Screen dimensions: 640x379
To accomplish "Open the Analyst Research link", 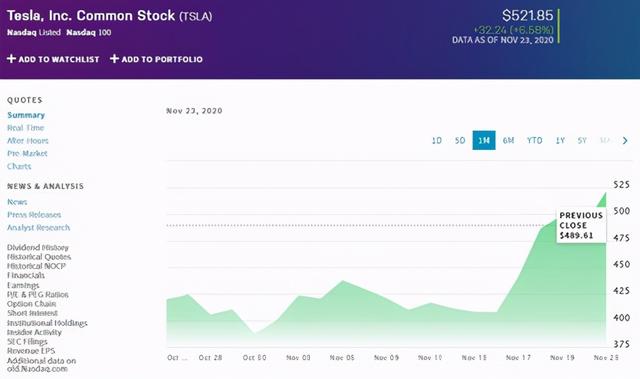I will coord(38,227).
